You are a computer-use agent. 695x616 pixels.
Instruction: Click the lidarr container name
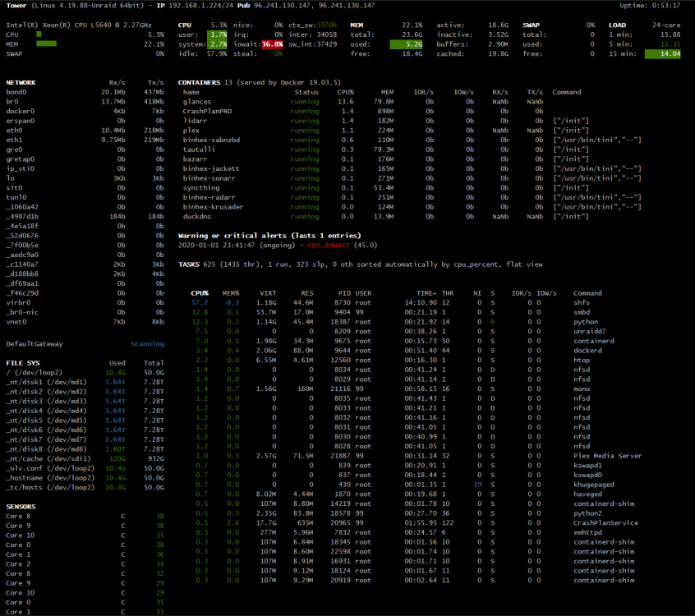tap(195, 121)
